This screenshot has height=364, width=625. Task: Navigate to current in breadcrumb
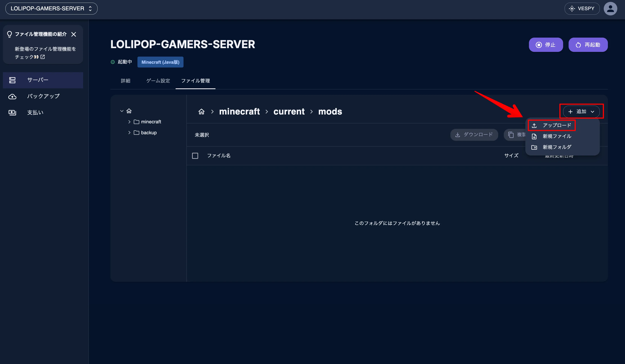[289, 111]
